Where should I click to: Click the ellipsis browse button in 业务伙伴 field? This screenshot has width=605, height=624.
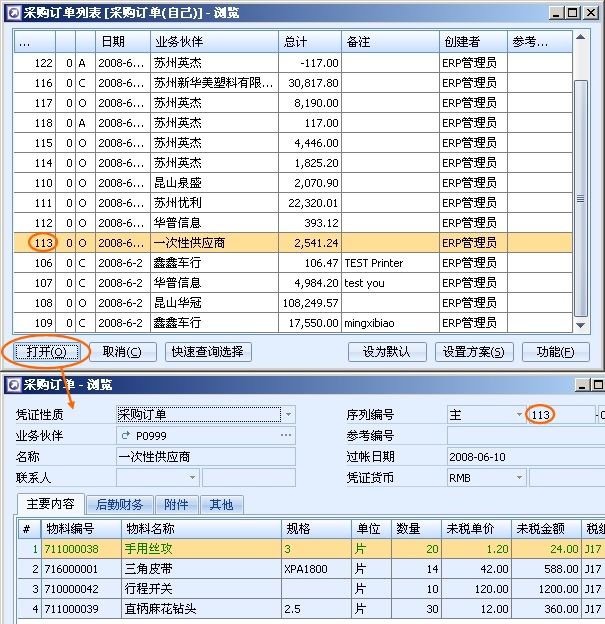tap(286, 436)
